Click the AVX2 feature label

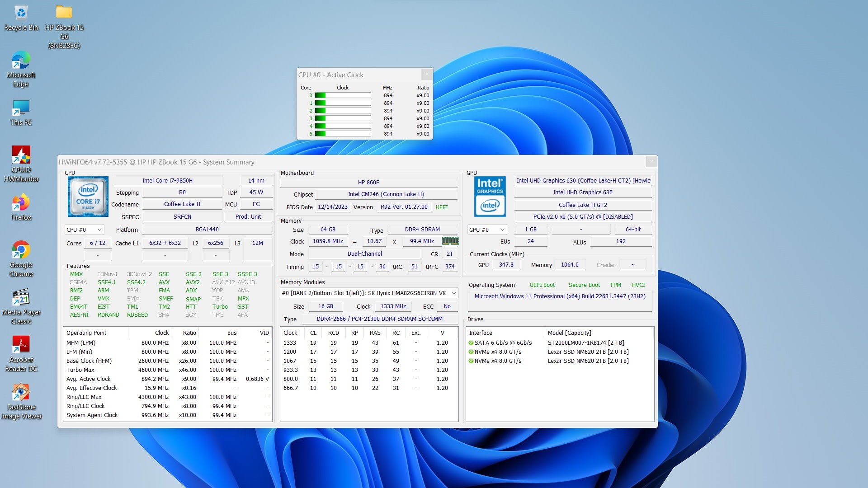(193, 282)
